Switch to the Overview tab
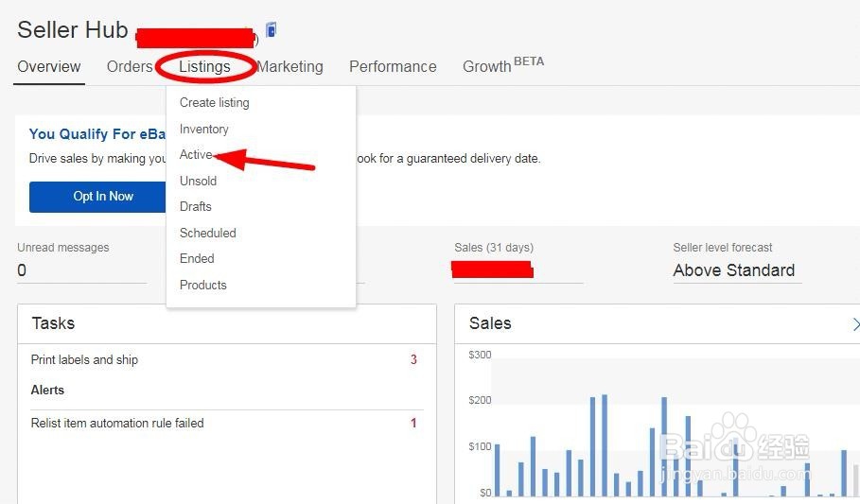860x504 pixels. click(49, 67)
